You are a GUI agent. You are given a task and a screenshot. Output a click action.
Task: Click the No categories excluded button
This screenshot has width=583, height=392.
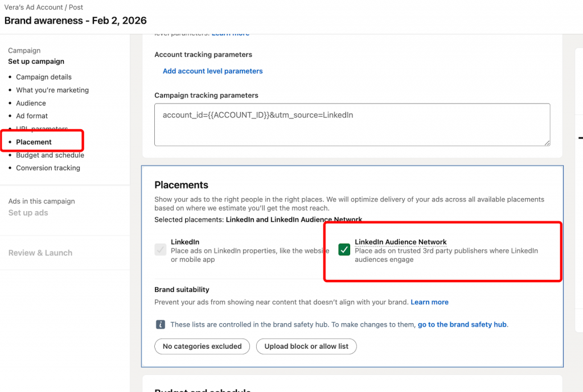pos(202,346)
